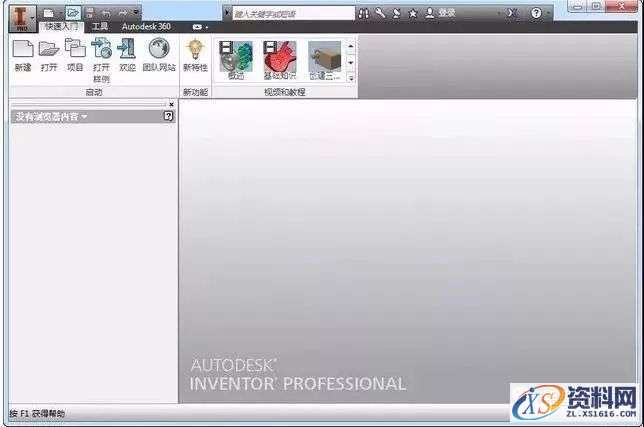Click the 视频和教程 panel label

(284, 92)
